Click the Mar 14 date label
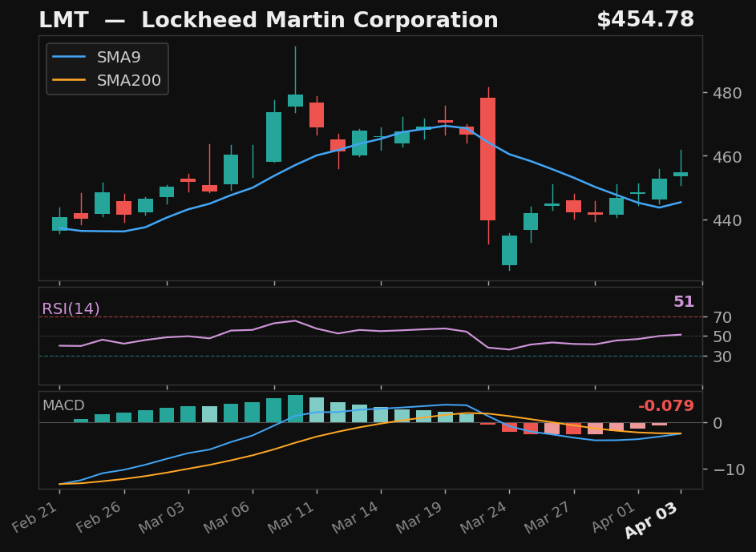Viewport: 756px width, 552px height. click(355, 518)
